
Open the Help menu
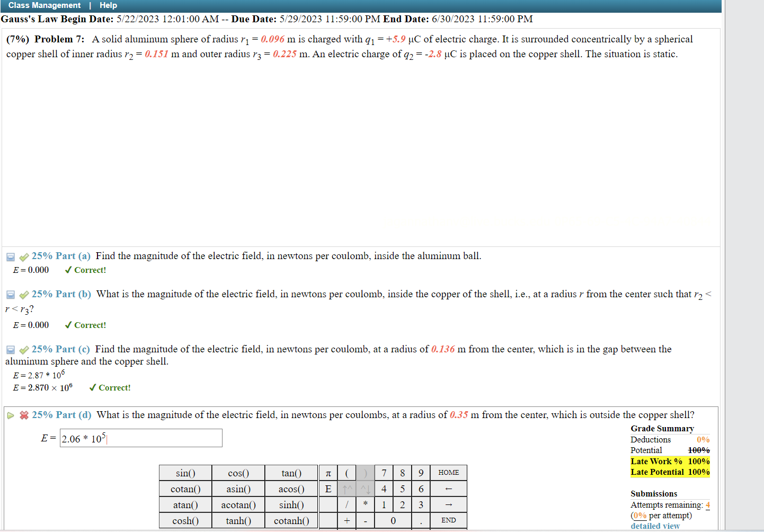click(108, 5)
